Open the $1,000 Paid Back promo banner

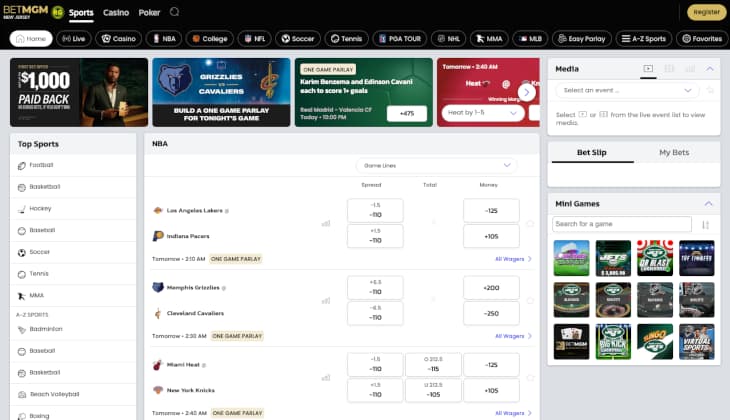click(79, 92)
